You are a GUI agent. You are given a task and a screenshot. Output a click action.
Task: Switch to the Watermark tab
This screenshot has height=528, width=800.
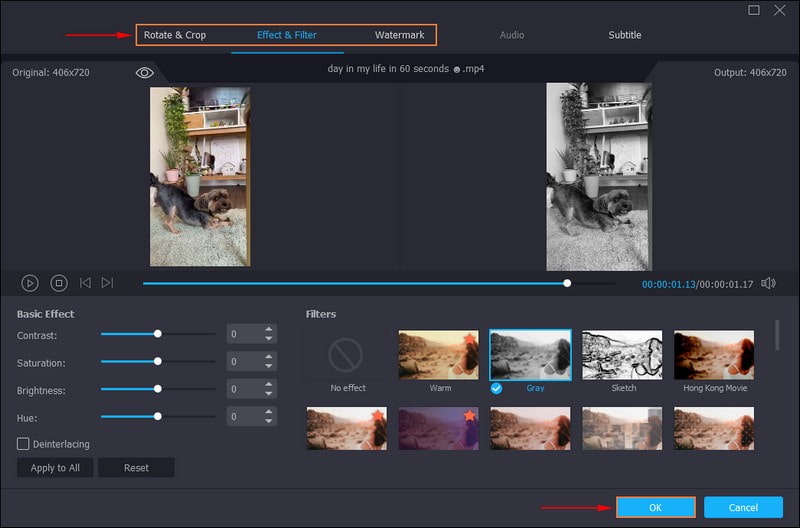tap(399, 35)
